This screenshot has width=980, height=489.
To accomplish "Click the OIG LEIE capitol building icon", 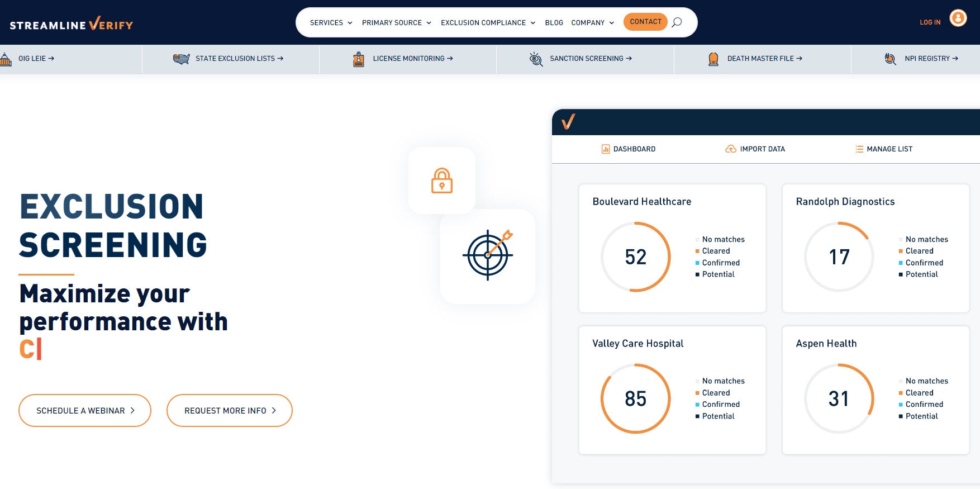I will point(6,59).
